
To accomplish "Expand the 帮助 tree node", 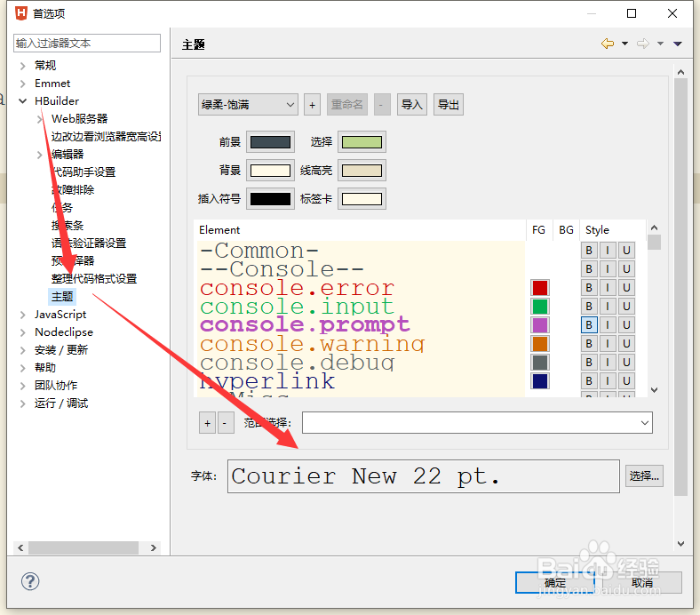I will click(23, 368).
